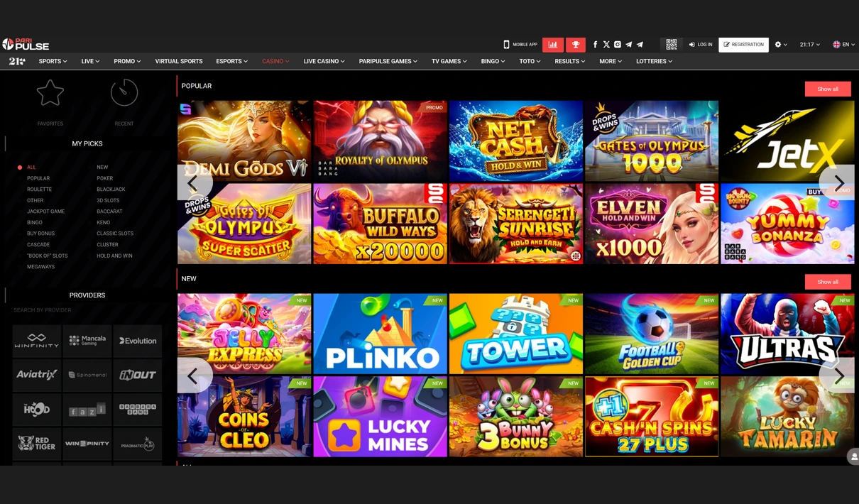859x504 pixels.
Task: Filter by Jackpot Game category
Action: pyautogui.click(x=45, y=212)
